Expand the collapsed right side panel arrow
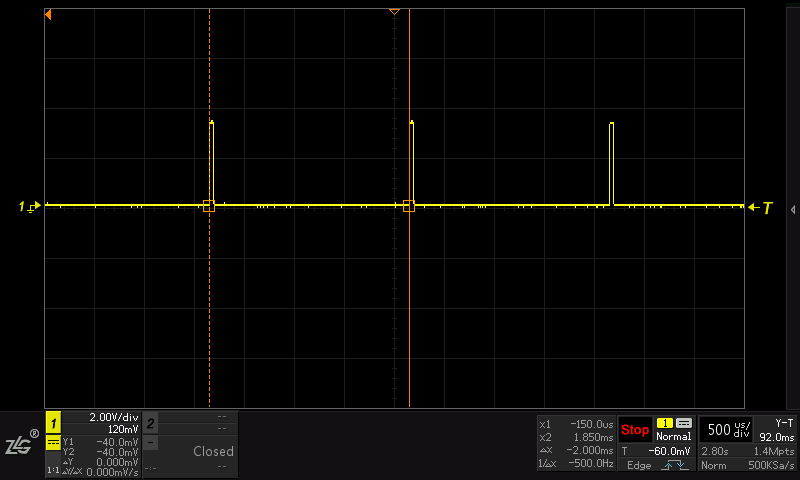 click(793, 210)
